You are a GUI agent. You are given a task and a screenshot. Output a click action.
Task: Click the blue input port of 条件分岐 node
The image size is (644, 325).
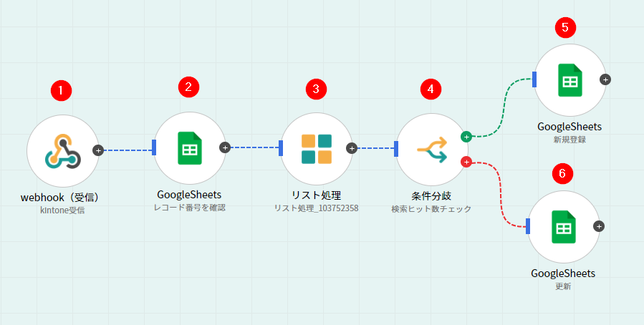396,149
